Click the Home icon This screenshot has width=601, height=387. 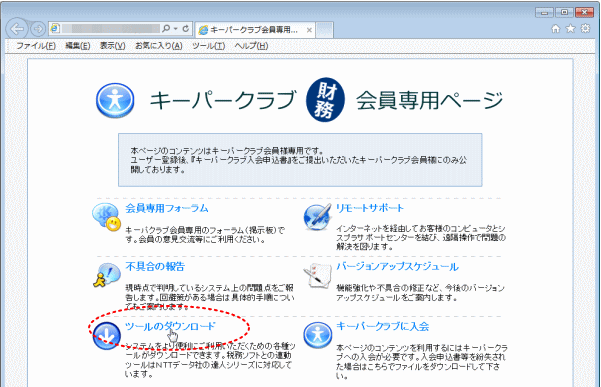(x=555, y=28)
